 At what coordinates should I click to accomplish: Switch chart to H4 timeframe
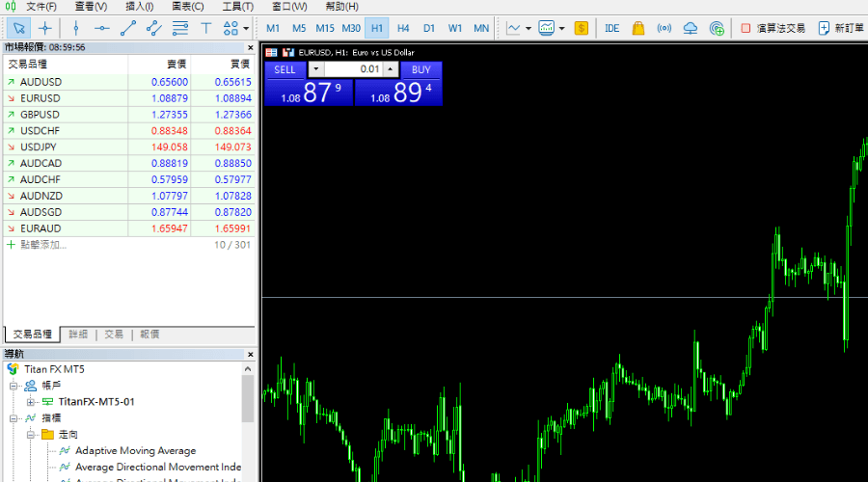pyautogui.click(x=403, y=28)
